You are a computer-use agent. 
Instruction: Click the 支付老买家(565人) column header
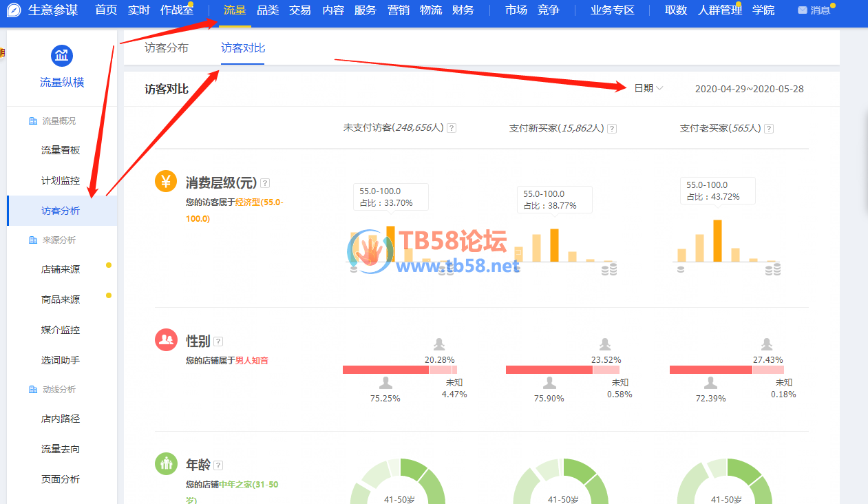[x=721, y=128]
